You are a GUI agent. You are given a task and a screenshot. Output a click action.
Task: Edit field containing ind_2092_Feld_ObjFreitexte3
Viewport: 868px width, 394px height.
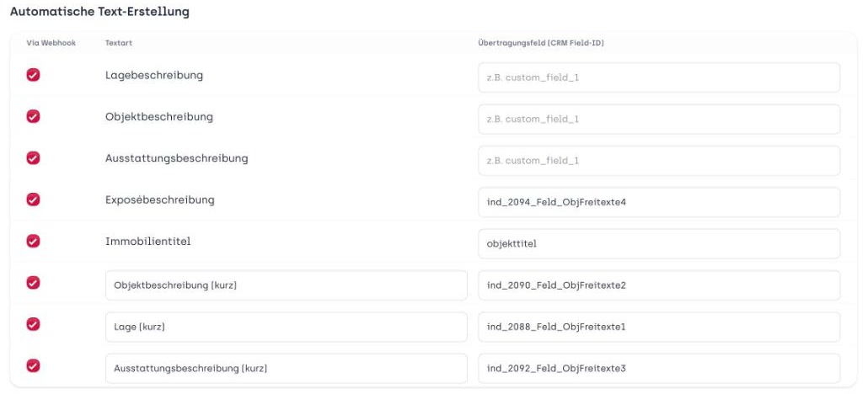[659, 368]
